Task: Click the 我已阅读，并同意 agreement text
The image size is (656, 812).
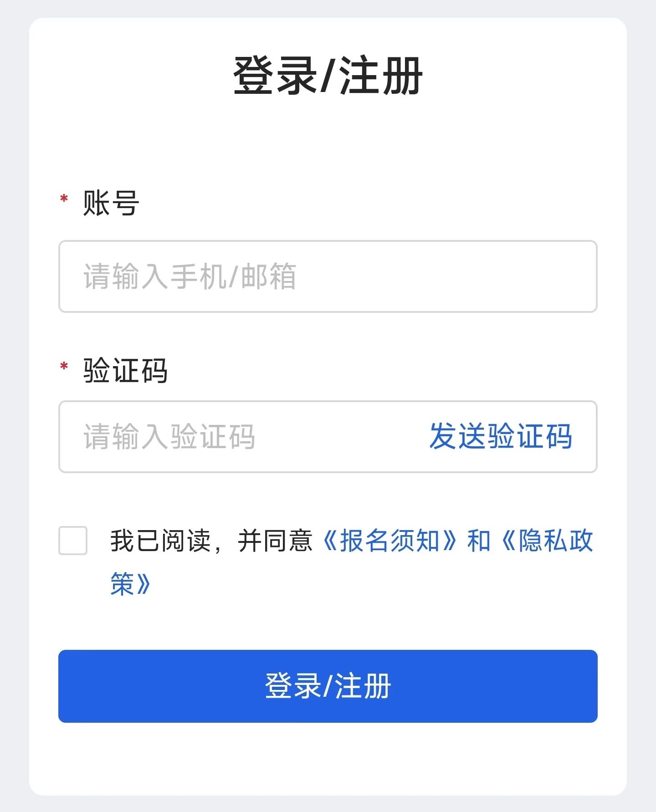Action: [210, 541]
